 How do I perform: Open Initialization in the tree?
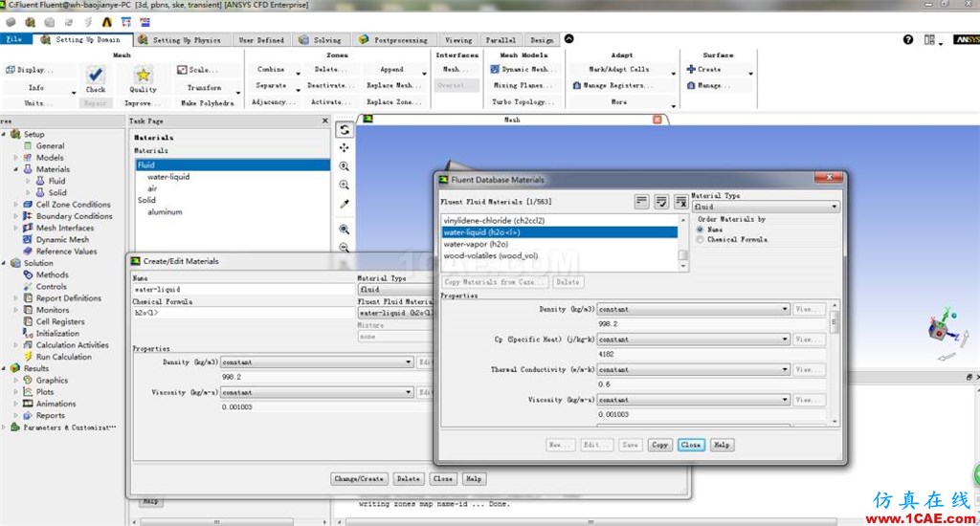[x=57, y=333]
